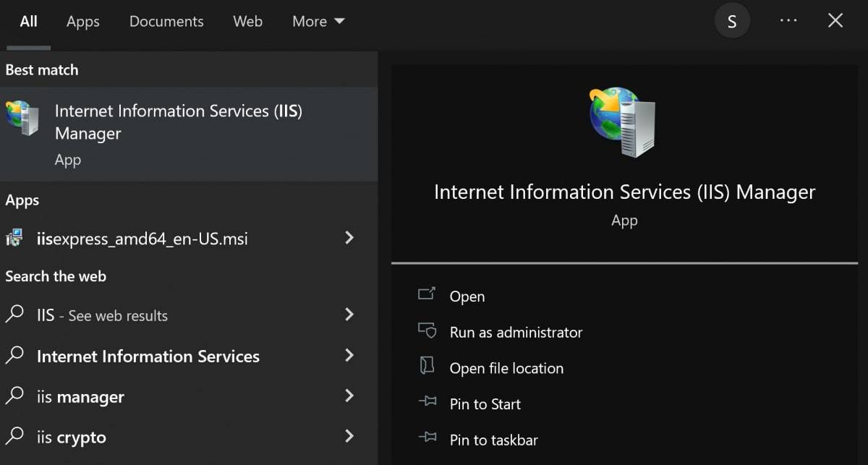
Task: Click the Open file location icon
Action: (427, 367)
